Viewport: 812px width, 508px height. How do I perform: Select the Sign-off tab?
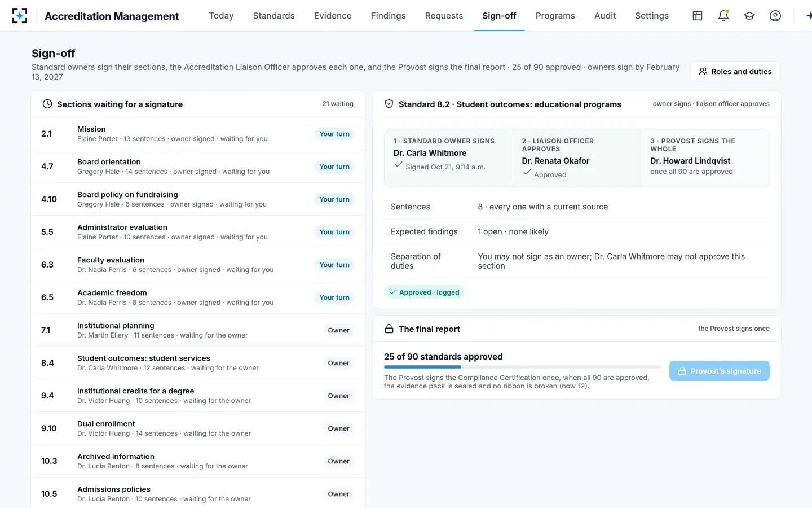pyautogui.click(x=499, y=16)
